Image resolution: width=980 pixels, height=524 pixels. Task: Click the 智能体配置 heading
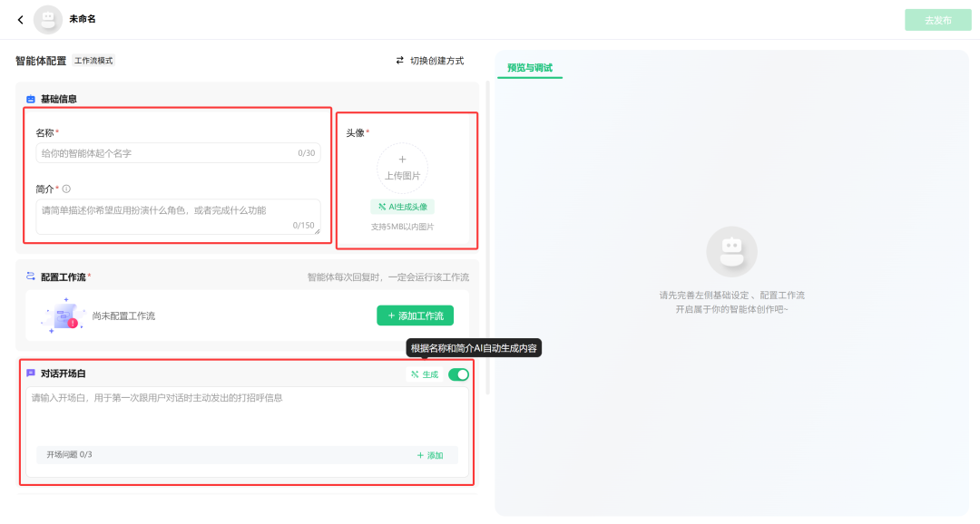click(x=41, y=61)
